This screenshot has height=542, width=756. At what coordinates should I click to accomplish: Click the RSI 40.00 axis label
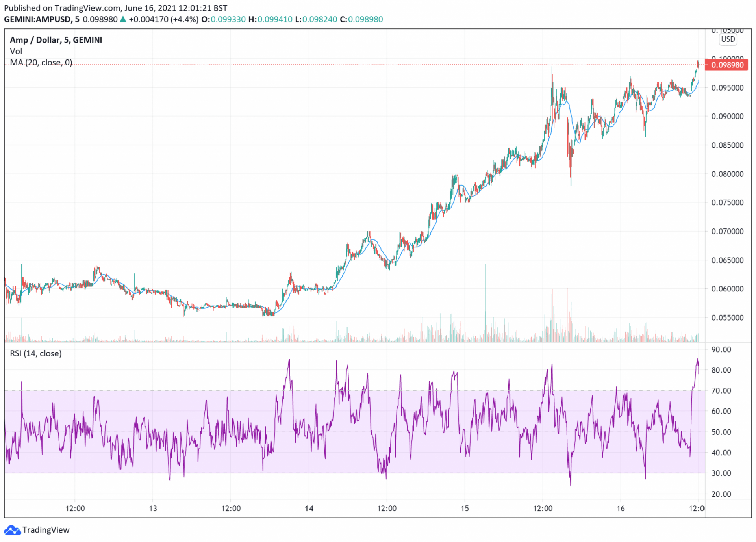(x=721, y=453)
